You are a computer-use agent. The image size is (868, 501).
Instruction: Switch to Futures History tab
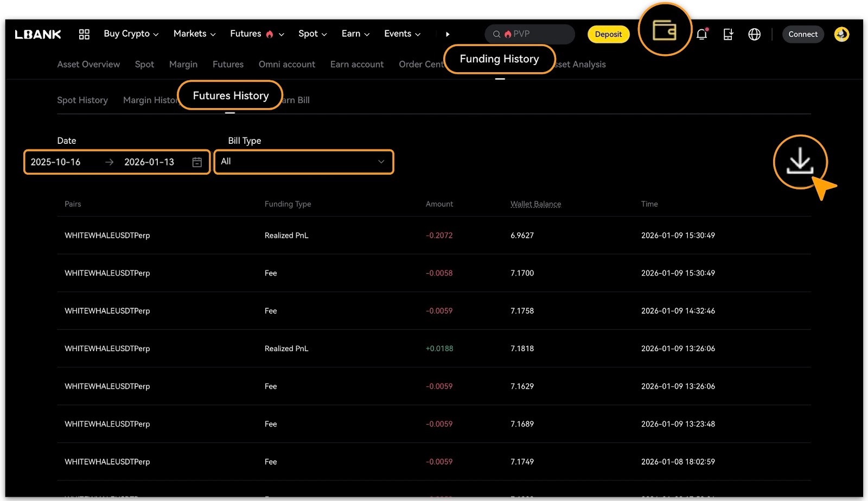click(231, 96)
